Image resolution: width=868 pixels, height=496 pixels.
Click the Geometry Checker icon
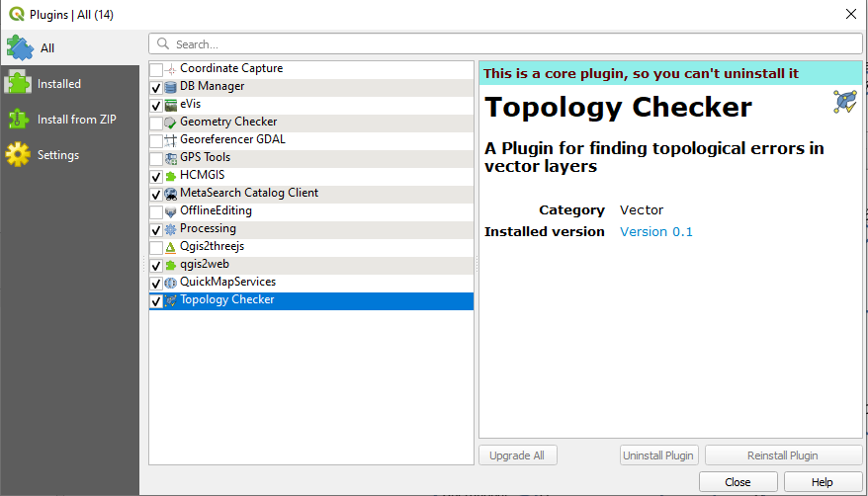click(x=170, y=123)
